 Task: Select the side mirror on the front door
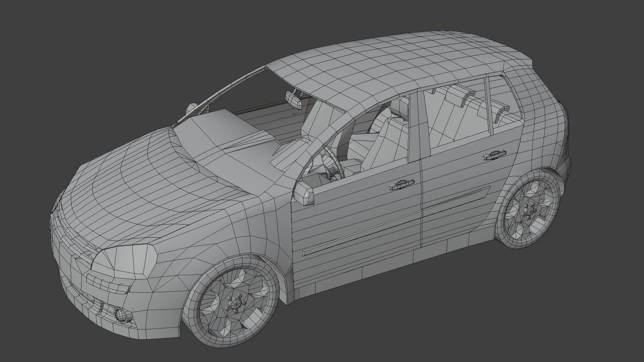click(x=304, y=194)
